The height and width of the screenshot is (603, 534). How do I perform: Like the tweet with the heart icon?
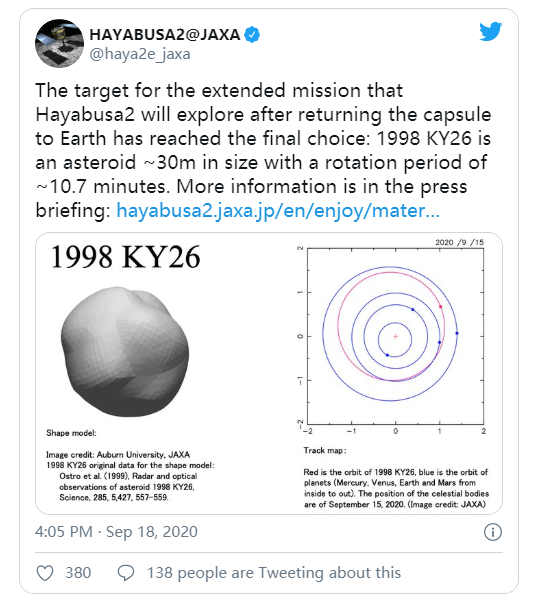tap(45, 573)
